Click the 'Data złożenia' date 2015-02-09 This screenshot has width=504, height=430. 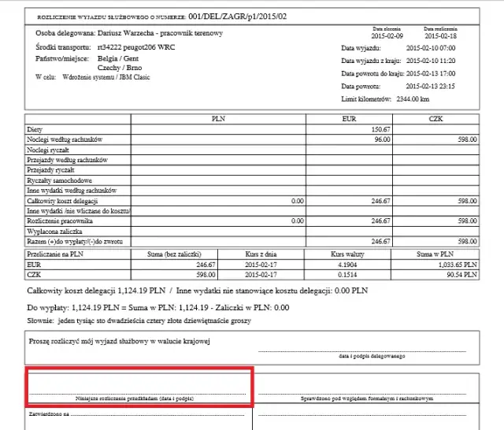click(387, 35)
